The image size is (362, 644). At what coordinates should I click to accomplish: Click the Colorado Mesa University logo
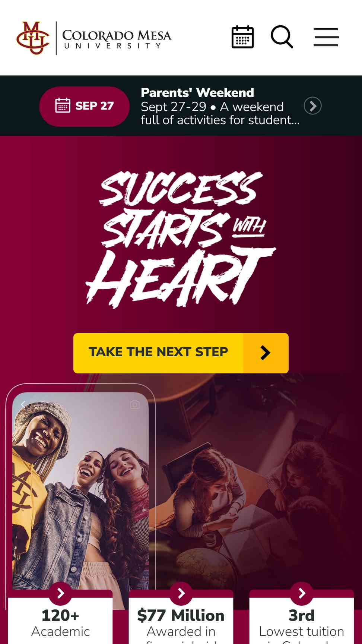(x=94, y=38)
